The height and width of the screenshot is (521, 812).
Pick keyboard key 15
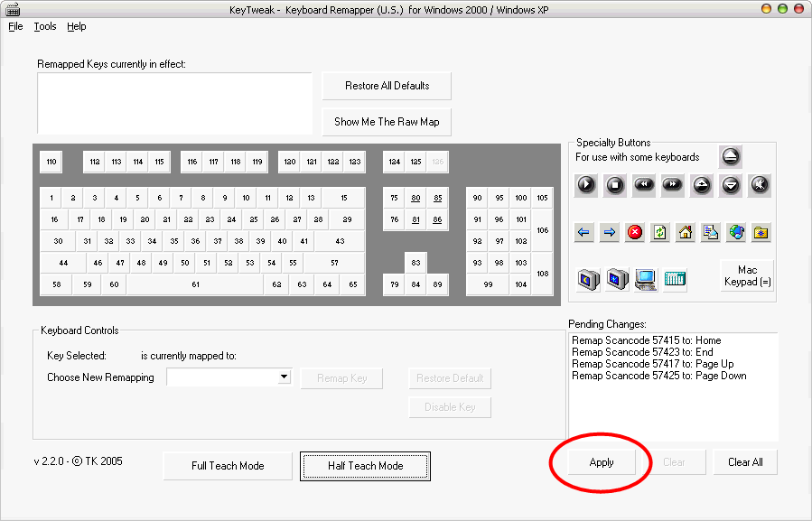coord(343,198)
